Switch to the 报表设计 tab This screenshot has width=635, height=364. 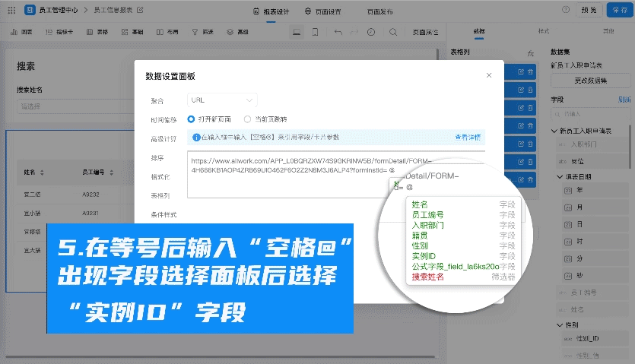(x=271, y=11)
